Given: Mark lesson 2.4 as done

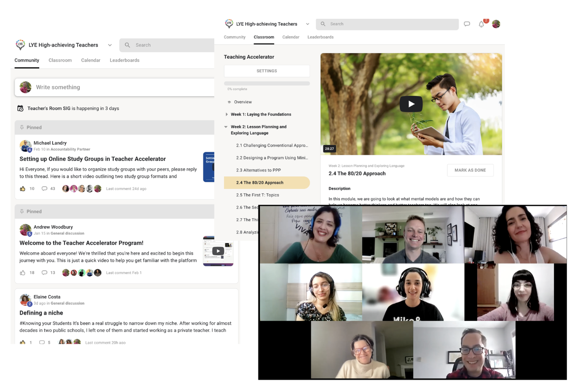Looking at the screenshot, I should click(470, 170).
